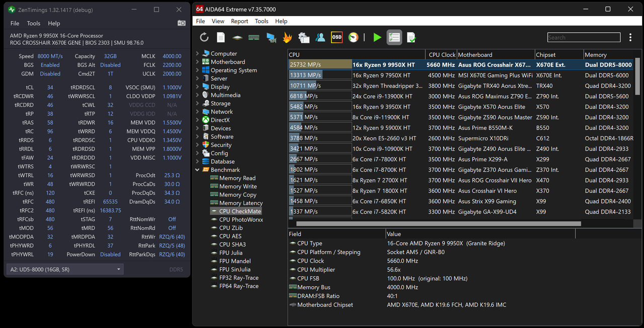Open Help menu in ZenTimings
644x328 pixels.
(54, 23)
